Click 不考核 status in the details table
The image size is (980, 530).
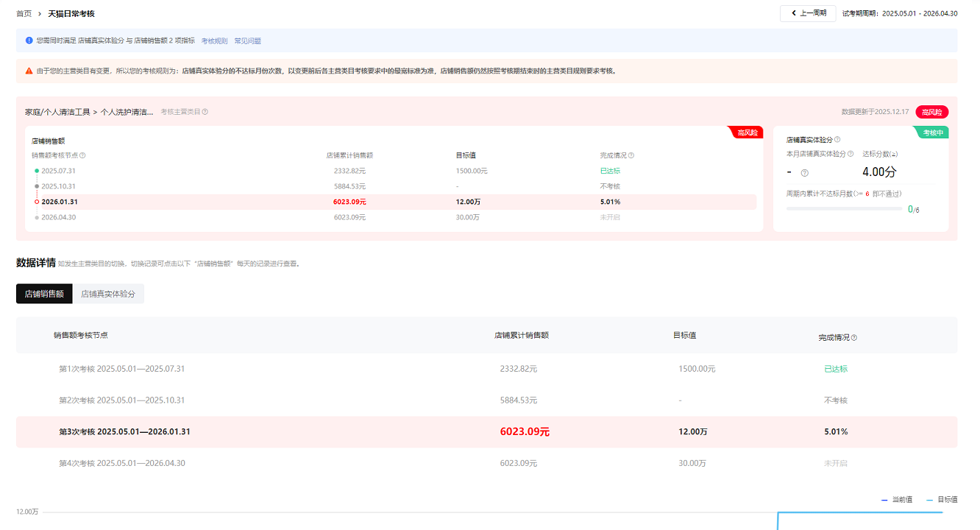836,400
